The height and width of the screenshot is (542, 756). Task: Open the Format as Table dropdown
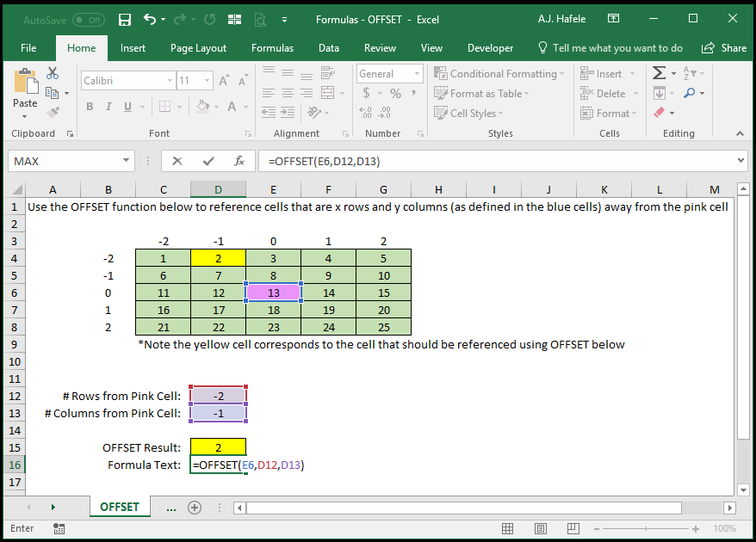coord(481,94)
